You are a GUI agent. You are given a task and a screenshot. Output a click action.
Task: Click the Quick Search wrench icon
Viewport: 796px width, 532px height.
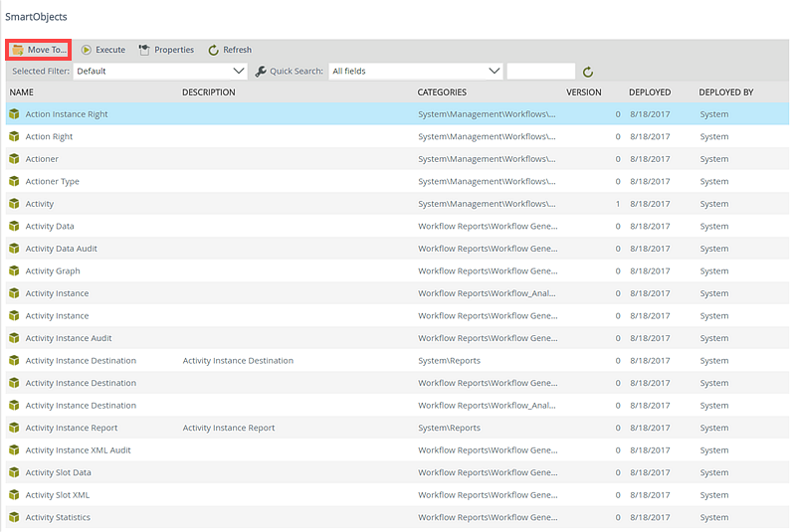pos(261,72)
